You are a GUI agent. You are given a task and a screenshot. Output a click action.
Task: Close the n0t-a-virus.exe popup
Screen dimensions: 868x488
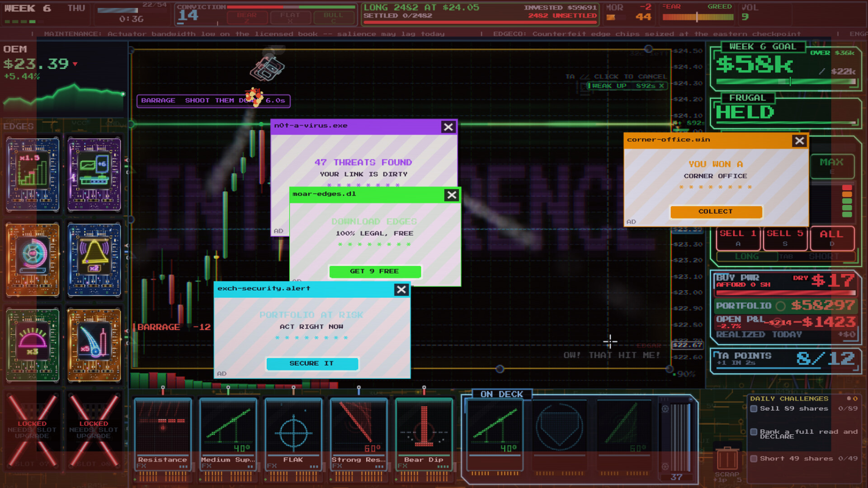coord(448,127)
